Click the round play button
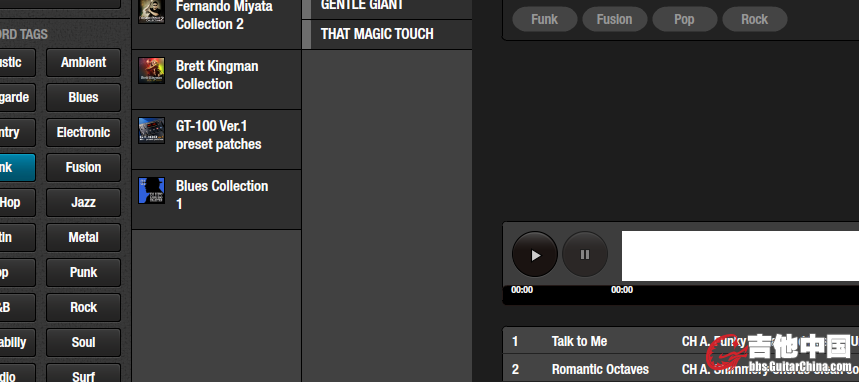Viewport: 859px width, 382px height. [535, 254]
